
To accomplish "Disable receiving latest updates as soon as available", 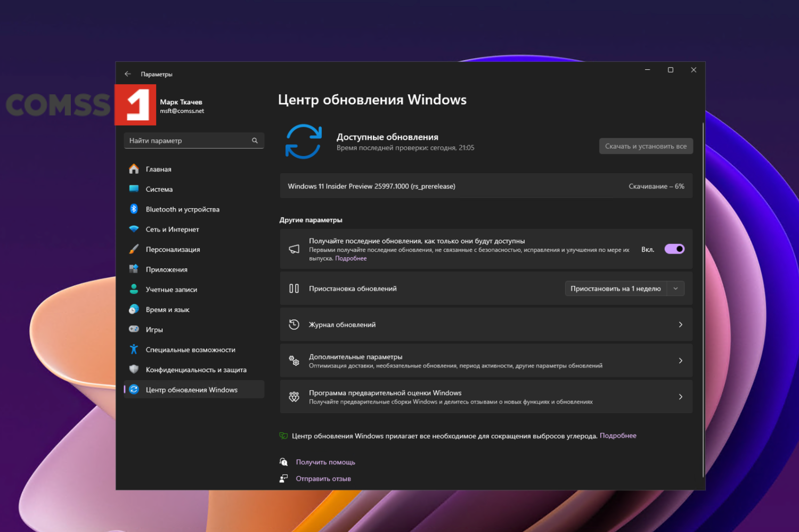I will [674, 249].
